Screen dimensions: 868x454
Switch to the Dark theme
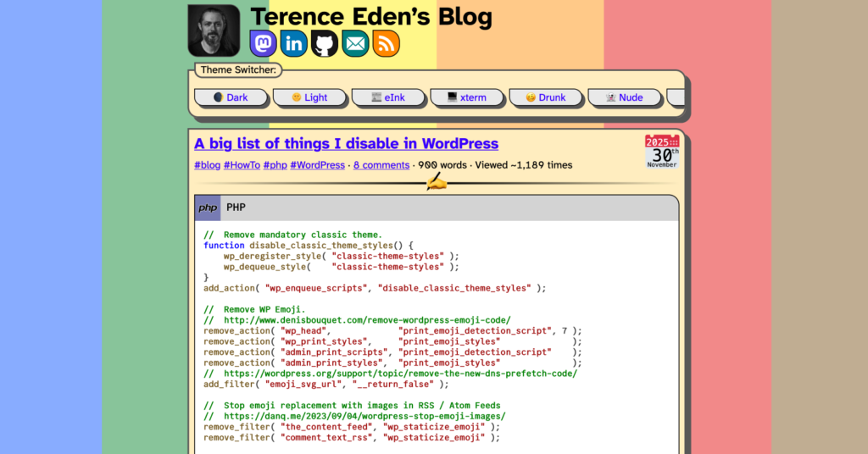point(231,97)
